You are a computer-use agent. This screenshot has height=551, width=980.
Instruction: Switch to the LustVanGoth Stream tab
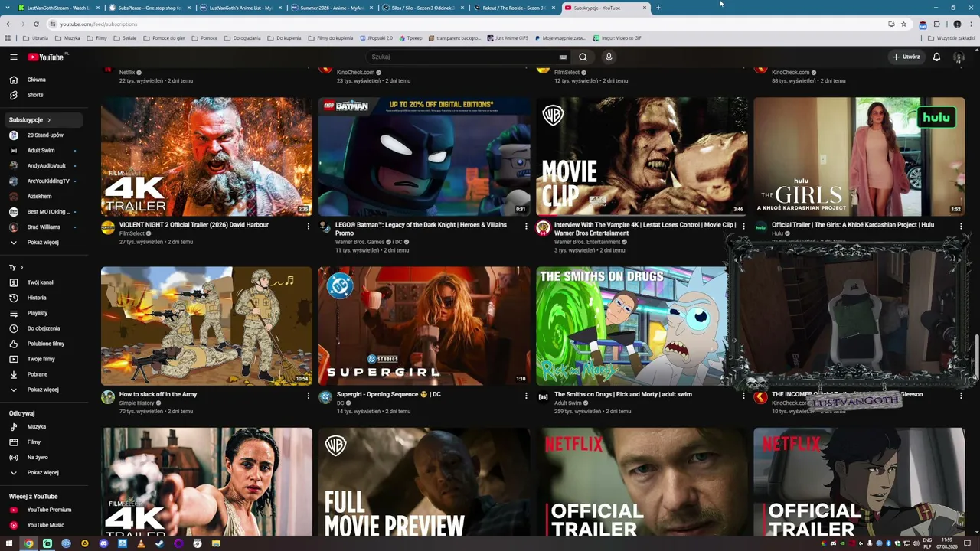click(x=59, y=8)
